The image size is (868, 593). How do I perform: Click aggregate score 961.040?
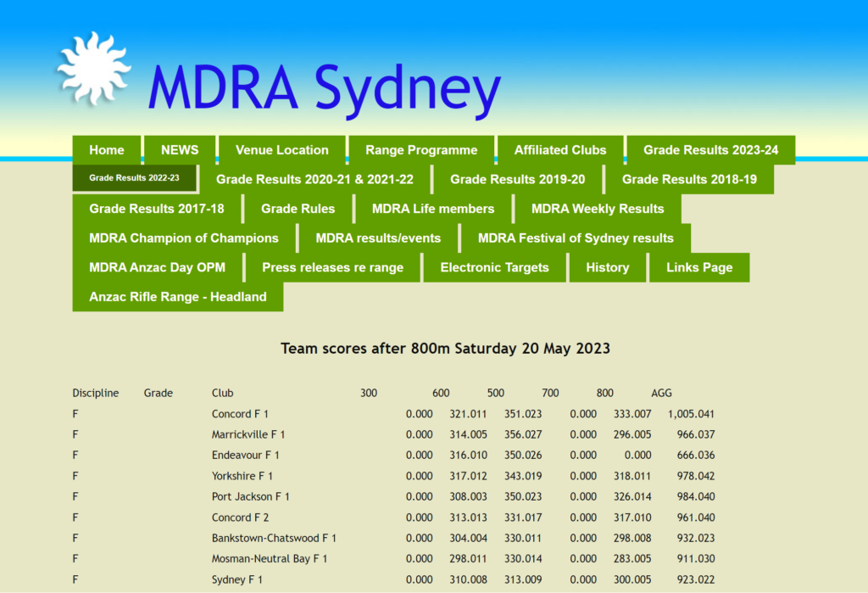point(696,517)
